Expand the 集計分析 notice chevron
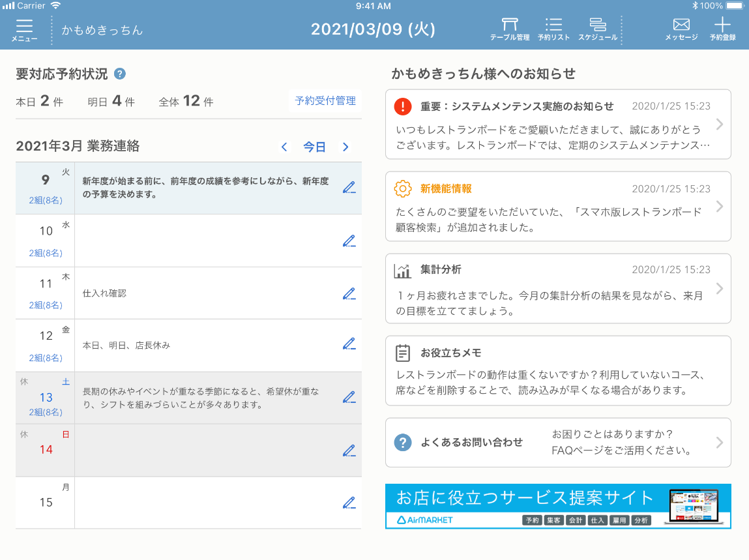The image size is (749, 560). tap(720, 289)
